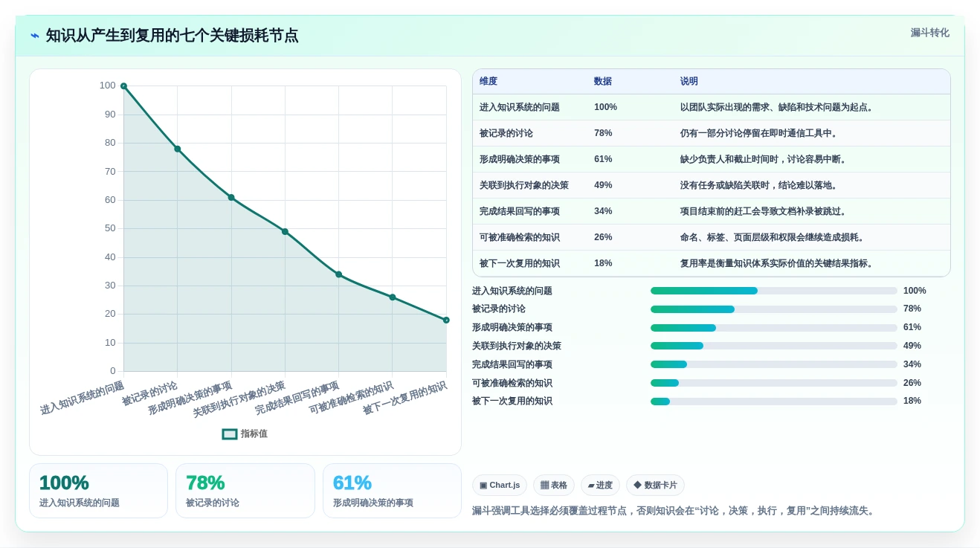Screen dimensions: 980x548
Task: Click the 34% value in the table
Action: point(603,211)
